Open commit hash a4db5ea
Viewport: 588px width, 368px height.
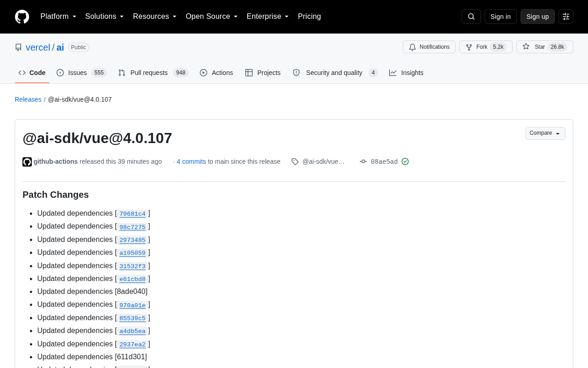point(132,331)
